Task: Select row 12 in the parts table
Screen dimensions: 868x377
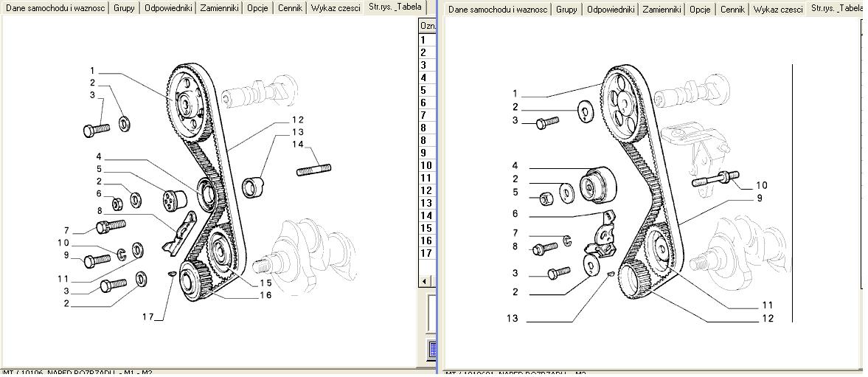Action: 425,190
